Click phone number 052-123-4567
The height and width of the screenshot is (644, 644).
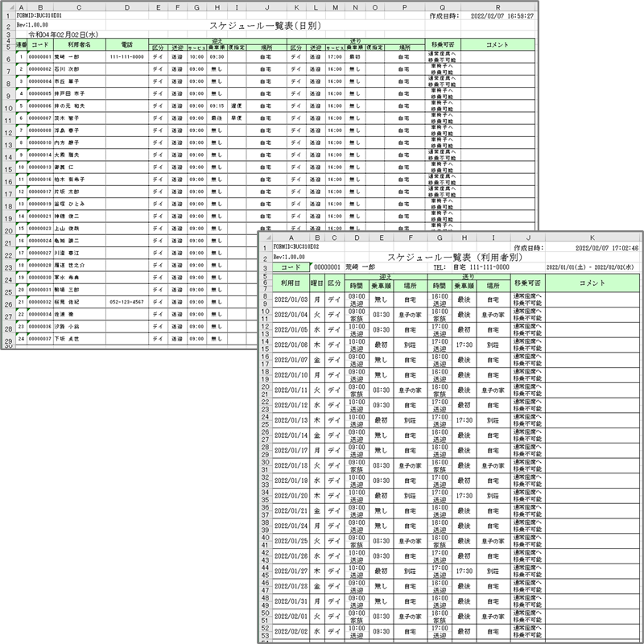[127, 302]
